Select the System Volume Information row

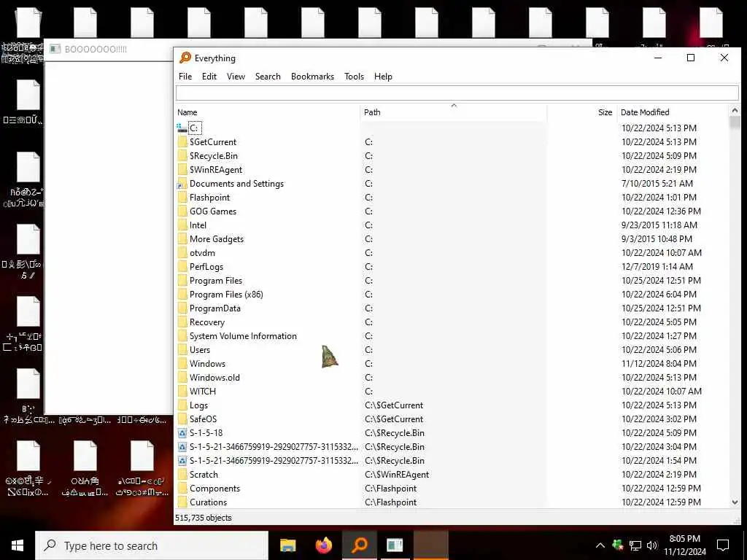[x=452, y=336]
